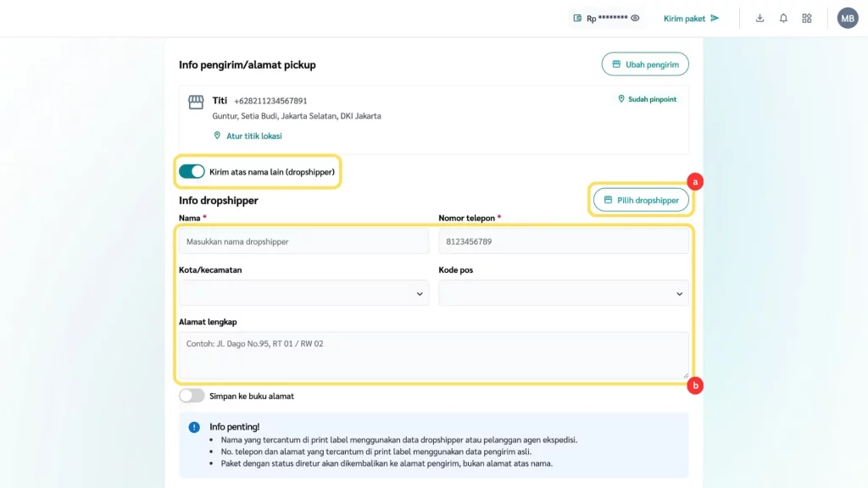
Task: Click the store icon beside Titi
Action: point(196,103)
